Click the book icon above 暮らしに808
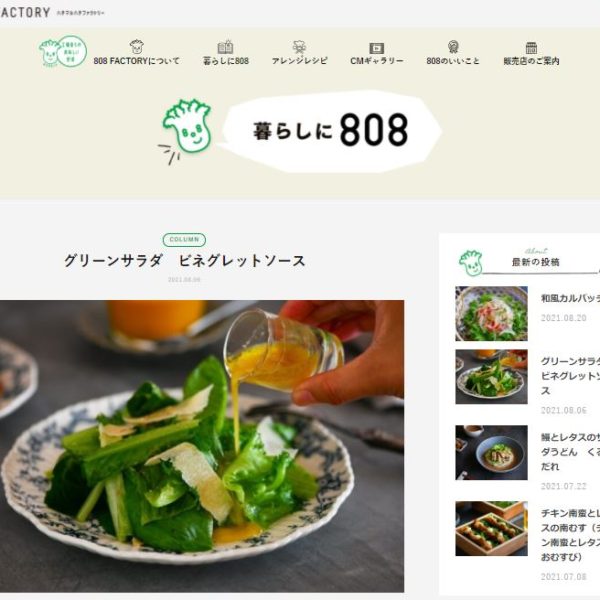The image size is (600, 600). [x=225, y=47]
